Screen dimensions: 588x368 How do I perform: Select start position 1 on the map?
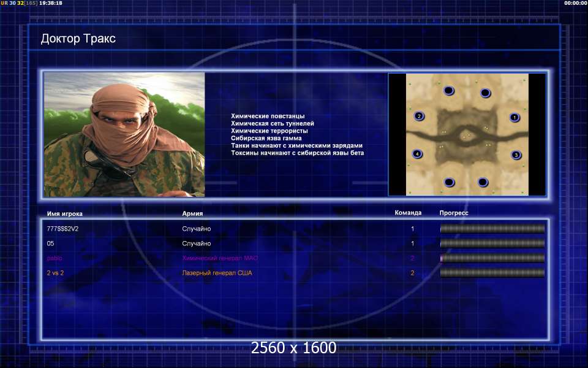[x=514, y=118]
